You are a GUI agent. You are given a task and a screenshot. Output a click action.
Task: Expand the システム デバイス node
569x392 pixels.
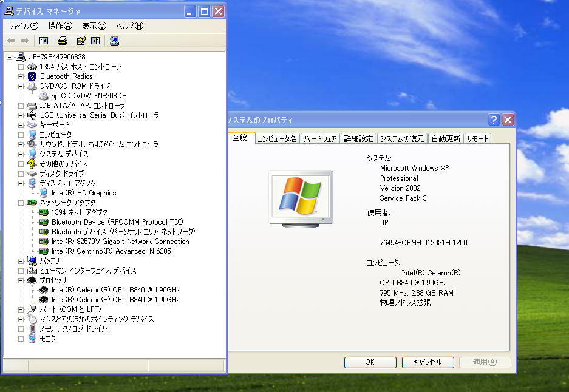pyautogui.click(x=21, y=154)
